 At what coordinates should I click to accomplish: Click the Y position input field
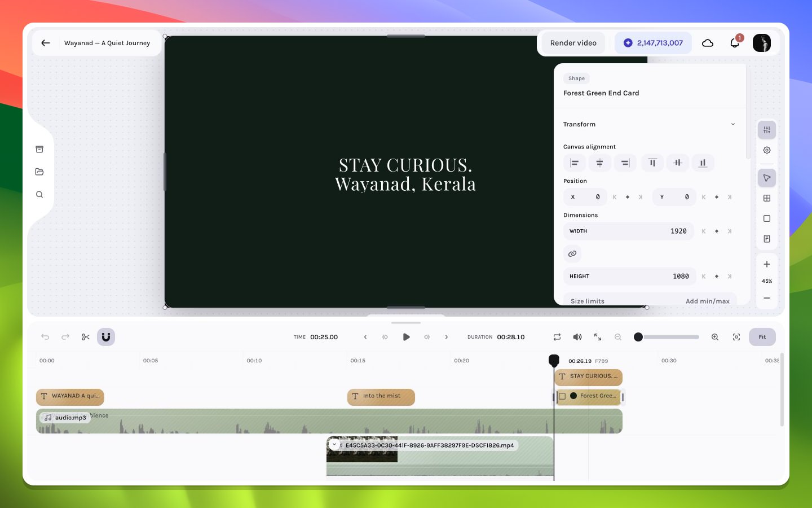[x=674, y=197]
